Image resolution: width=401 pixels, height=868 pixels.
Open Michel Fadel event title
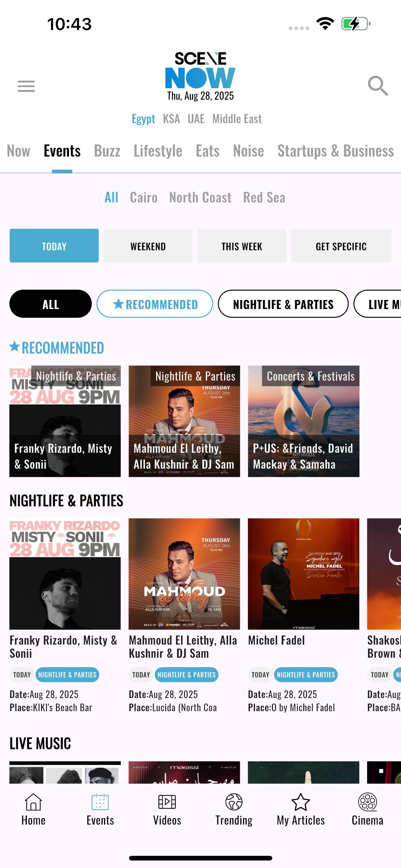point(276,640)
